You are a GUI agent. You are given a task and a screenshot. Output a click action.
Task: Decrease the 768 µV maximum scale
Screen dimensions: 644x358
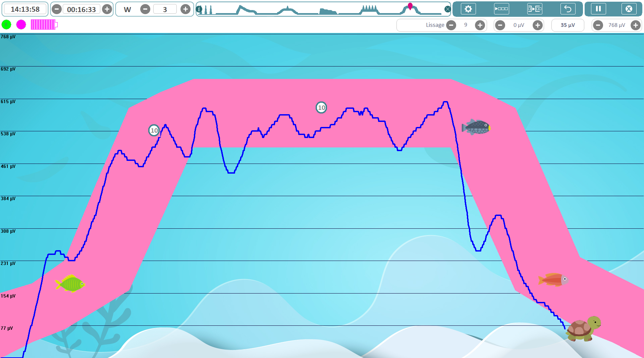click(x=598, y=25)
